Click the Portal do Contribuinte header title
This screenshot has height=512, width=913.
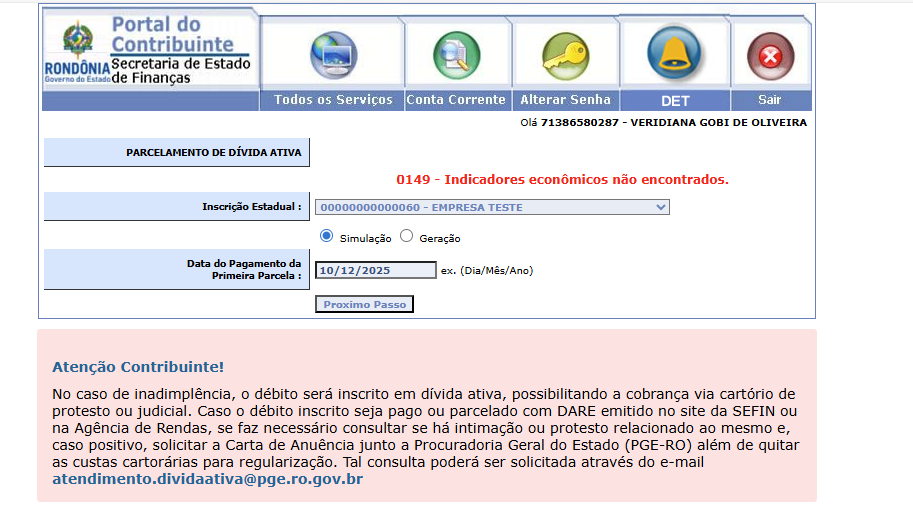(171, 34)
